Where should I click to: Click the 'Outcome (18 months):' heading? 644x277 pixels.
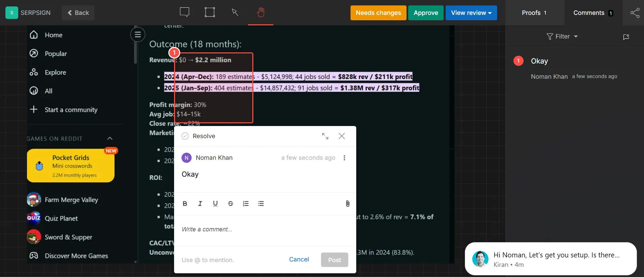tap(195, 44)
